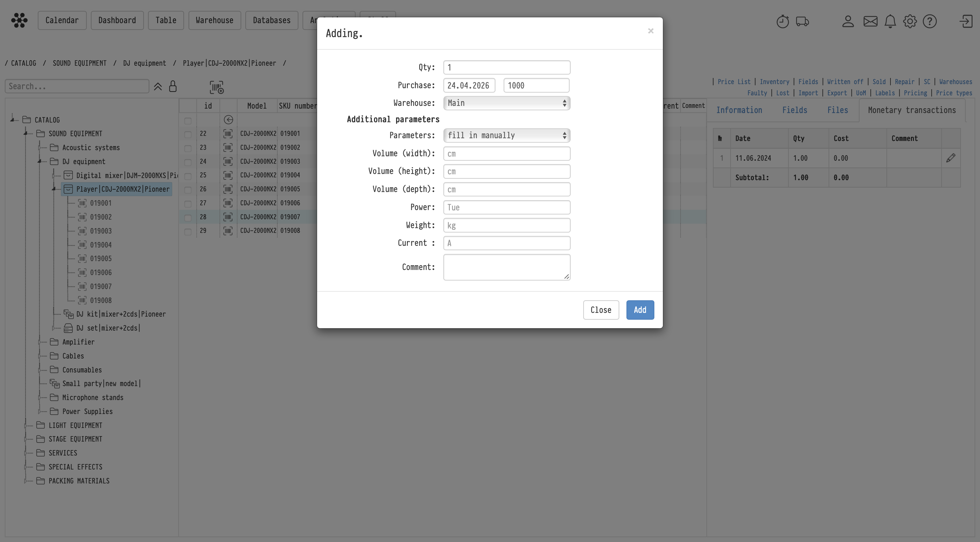Click the back arrow circle in table
980x542 pixels.
(228, 120)
